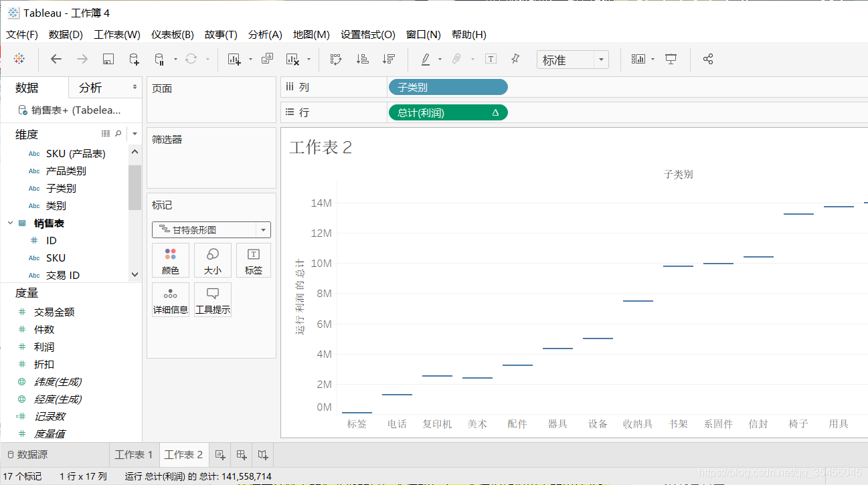Create a new worksheet from toolbar
The image size is (868, 485).
point(234,59)
